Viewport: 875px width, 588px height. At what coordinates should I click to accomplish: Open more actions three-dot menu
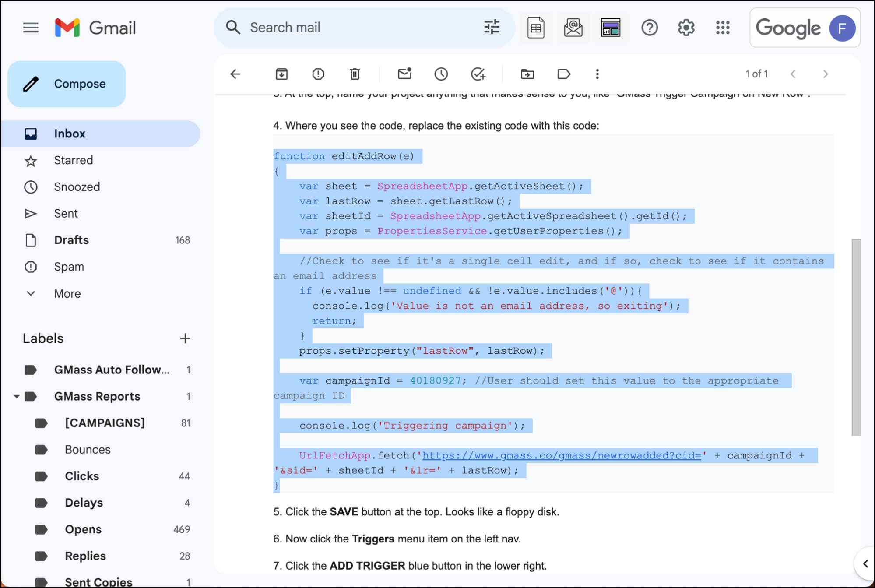point(597,74)
